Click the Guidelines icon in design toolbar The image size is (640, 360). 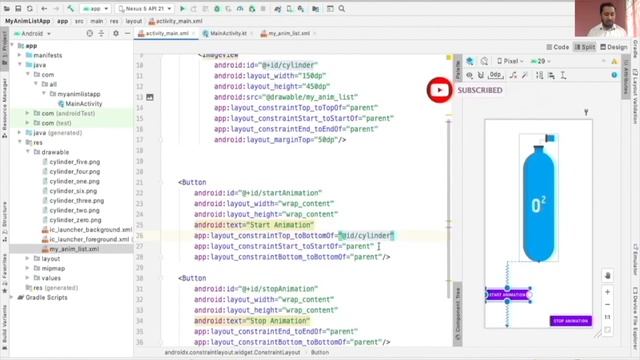[x=563, y=76]
